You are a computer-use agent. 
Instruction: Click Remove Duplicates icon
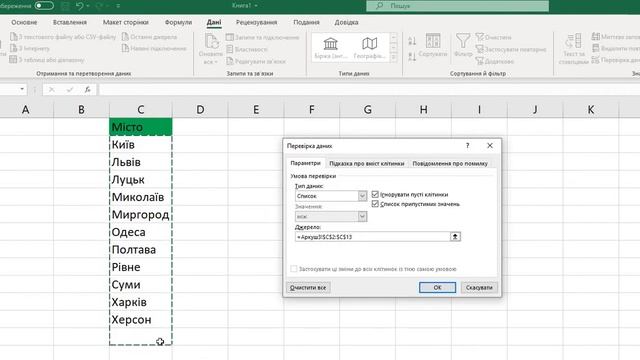(x=596, y=48)
